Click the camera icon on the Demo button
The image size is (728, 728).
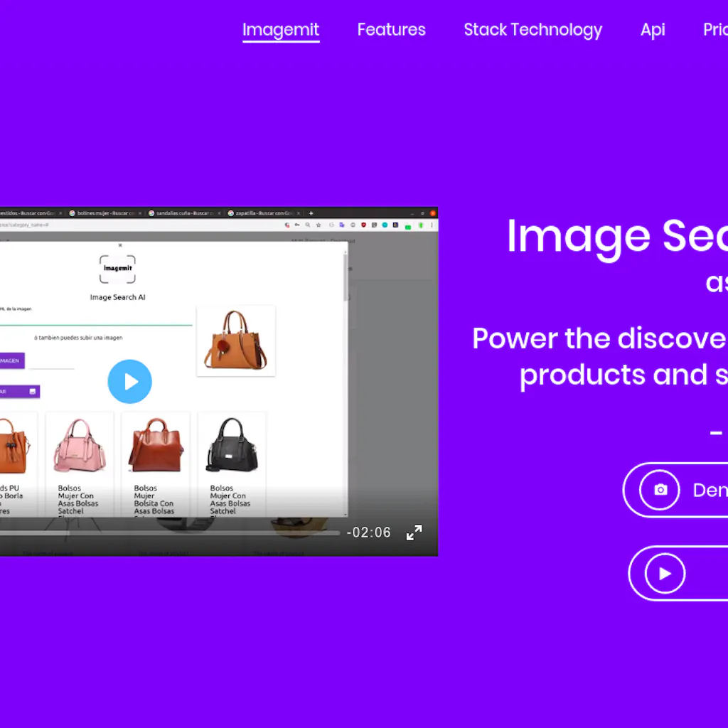click(660, 490)
